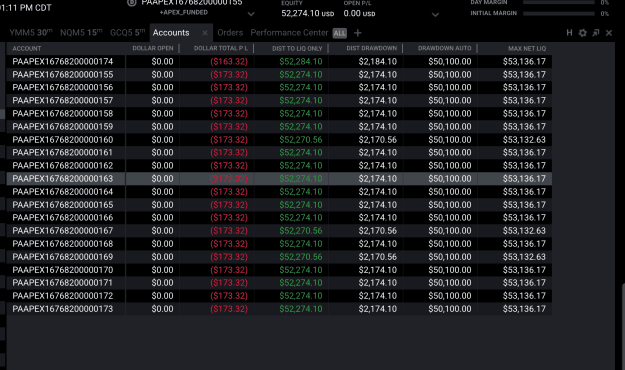Switch to the NQM5 15m tab
This screenshot has width=625, height=370.
pos(81,33)
